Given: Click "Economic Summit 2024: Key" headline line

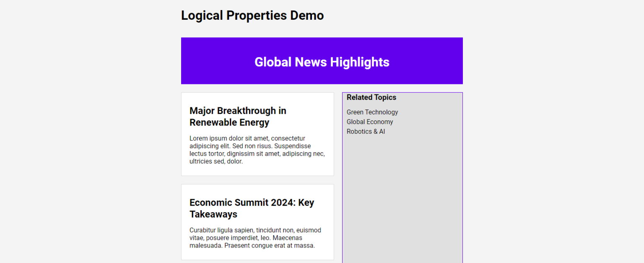Looking at the screenshot, I should tap(252, 203).
